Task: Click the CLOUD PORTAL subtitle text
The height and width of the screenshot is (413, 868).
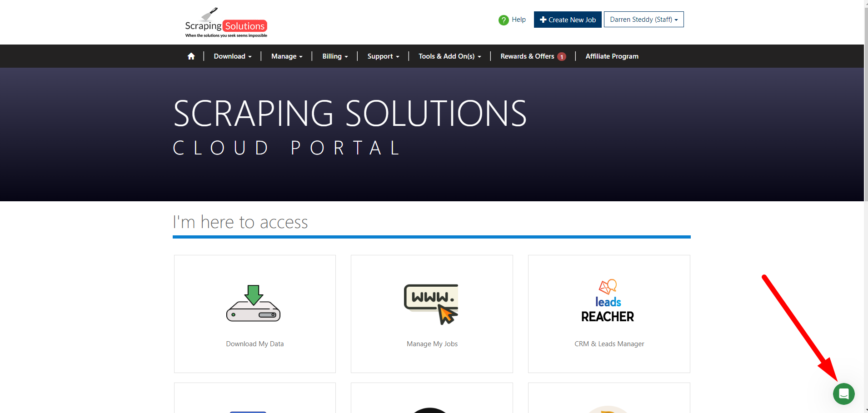Action: [286, 148]
